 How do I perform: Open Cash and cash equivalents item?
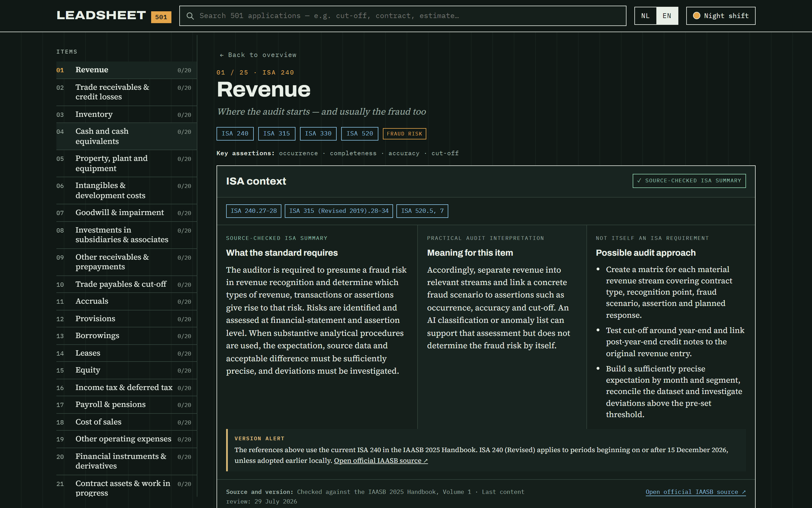pyautogui.click(x=127, y=136)
